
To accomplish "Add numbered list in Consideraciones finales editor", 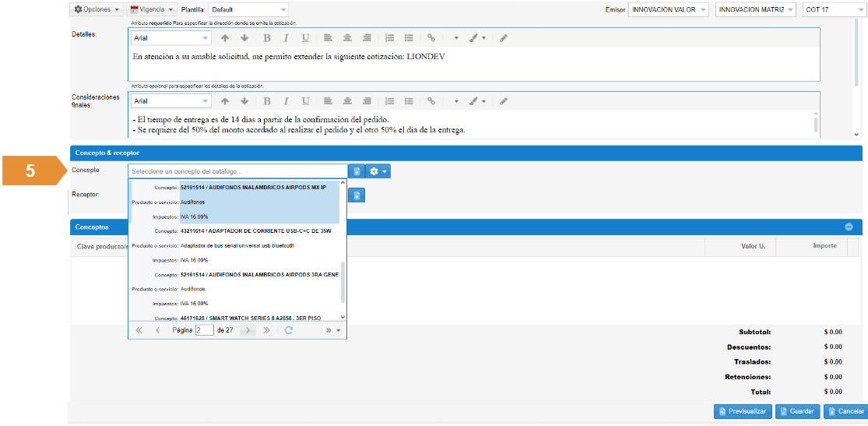I will [x=390, y=101].
